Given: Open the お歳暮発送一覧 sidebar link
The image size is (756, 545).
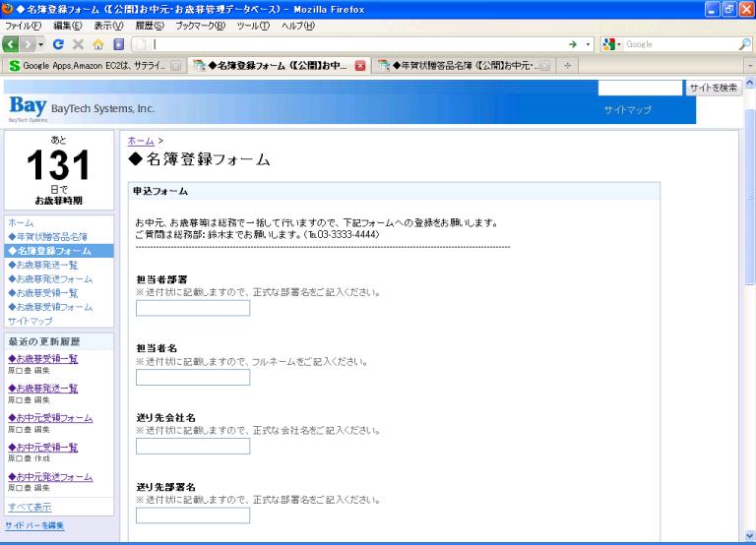Looking at the screenshot, I should [x=42, y=265].
